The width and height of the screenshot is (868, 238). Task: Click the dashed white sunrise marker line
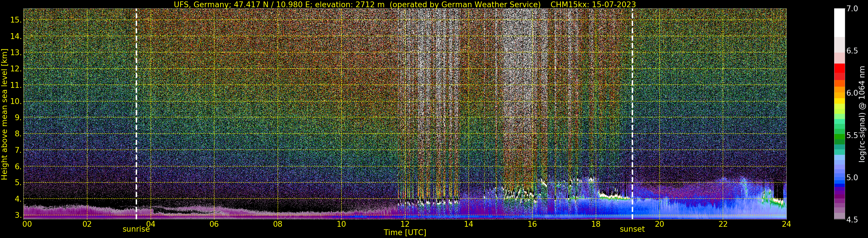tap(136, 114)
